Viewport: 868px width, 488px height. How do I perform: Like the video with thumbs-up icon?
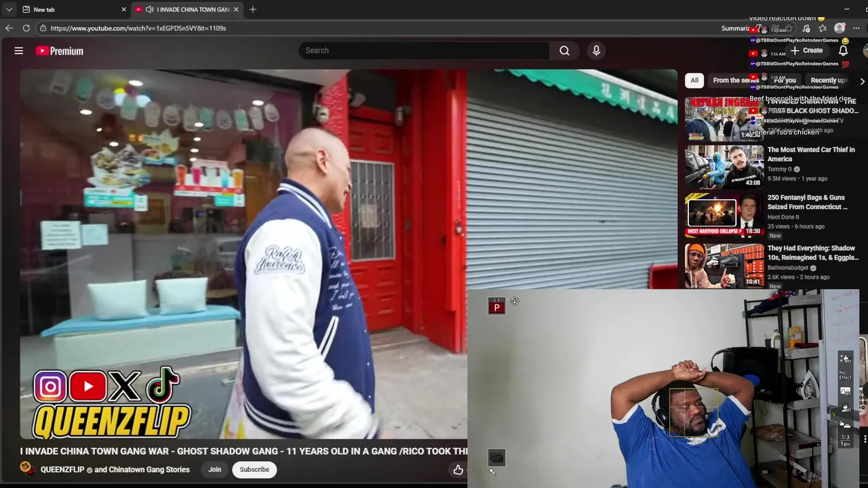click(x=458, y=470)
